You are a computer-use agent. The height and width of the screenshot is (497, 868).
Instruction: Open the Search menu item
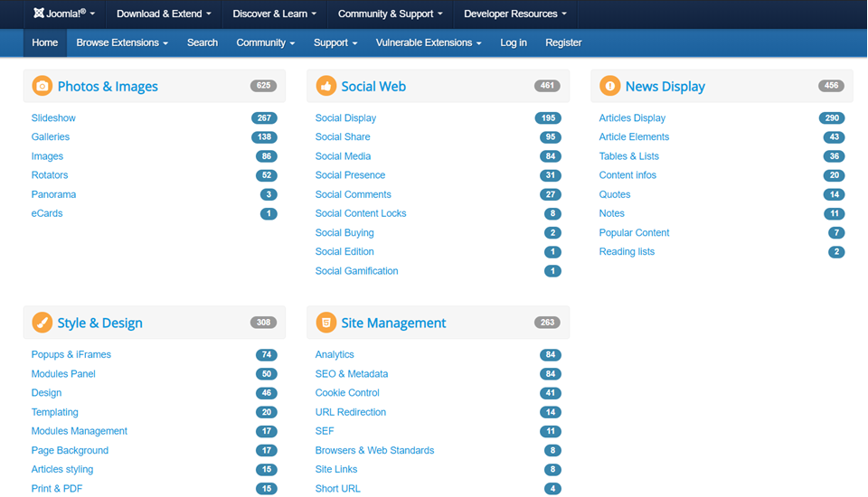point(202,42)
